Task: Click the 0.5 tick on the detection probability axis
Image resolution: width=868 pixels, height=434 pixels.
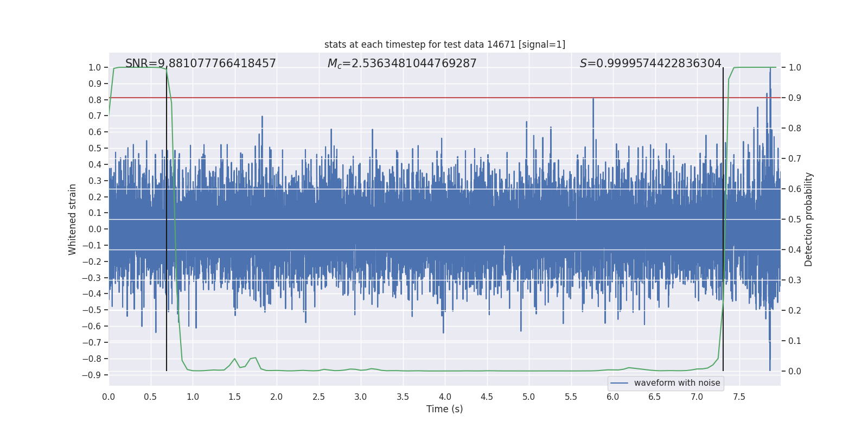Action: [795, 219]
